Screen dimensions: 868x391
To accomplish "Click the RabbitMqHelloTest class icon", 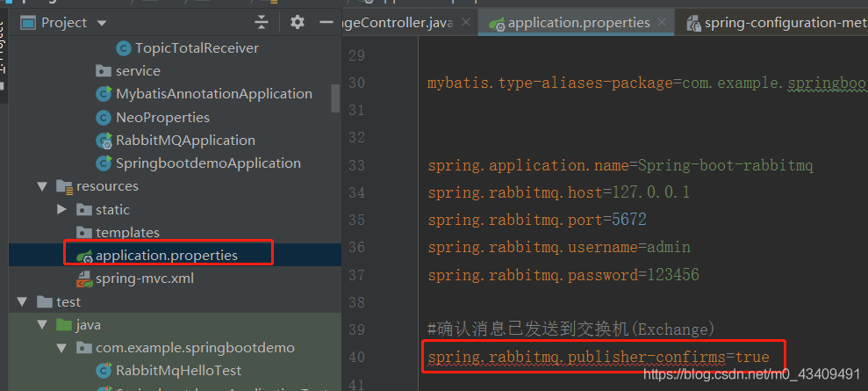I will click(104, 371).
